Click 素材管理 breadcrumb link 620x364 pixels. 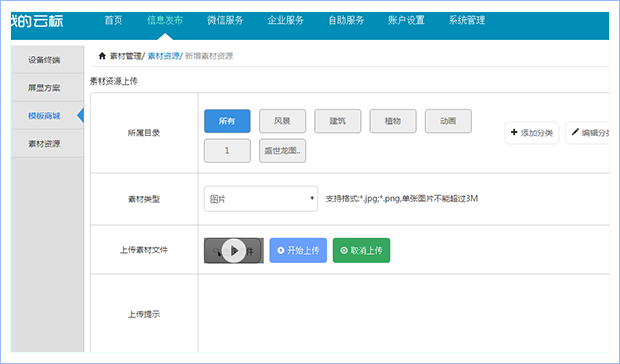pyautogui.click(x=125, y=56)
